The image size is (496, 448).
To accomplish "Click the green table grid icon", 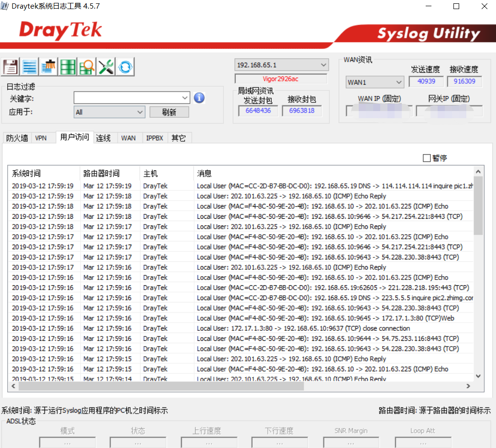I will tap(68, 67).
